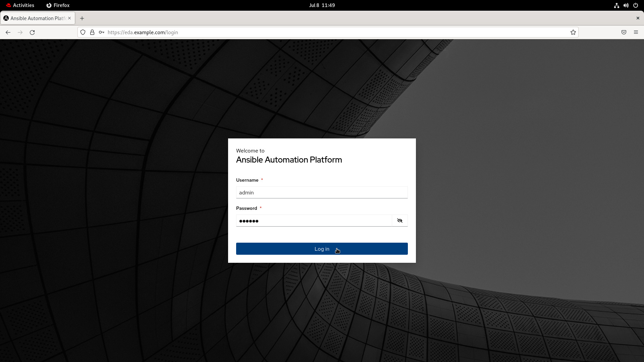View site security padlock info
The width and height of the screenshot is (644, 362).
click(92, 33)
